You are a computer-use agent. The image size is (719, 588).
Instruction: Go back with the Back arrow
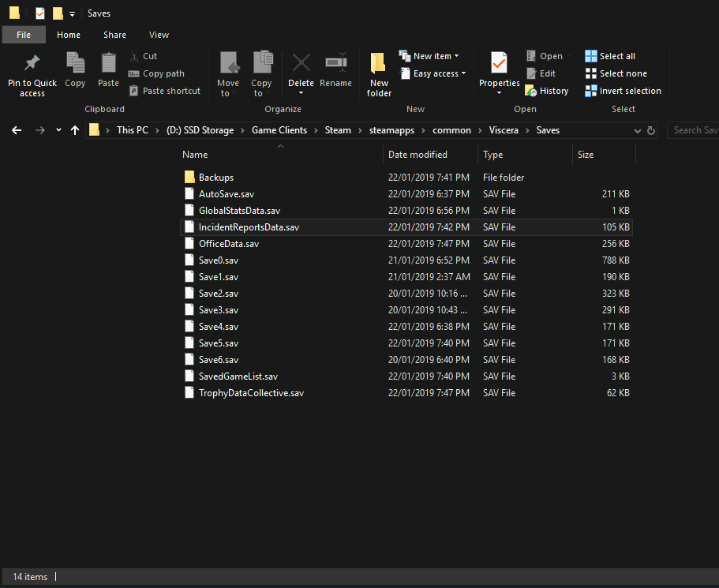click(17, 130)
